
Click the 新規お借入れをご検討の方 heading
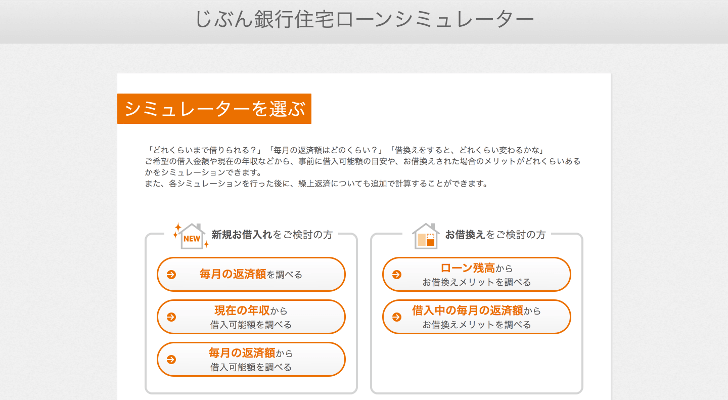tap(272, 235)
